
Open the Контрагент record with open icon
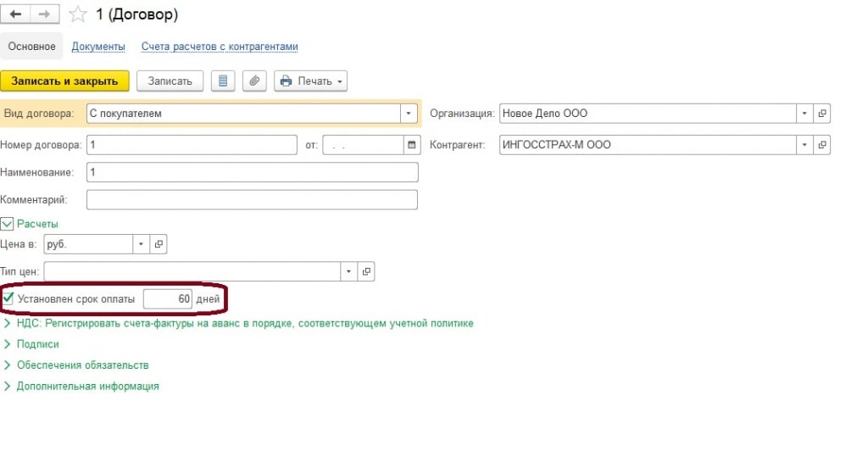pyautogui.click(x=821, y=145)
